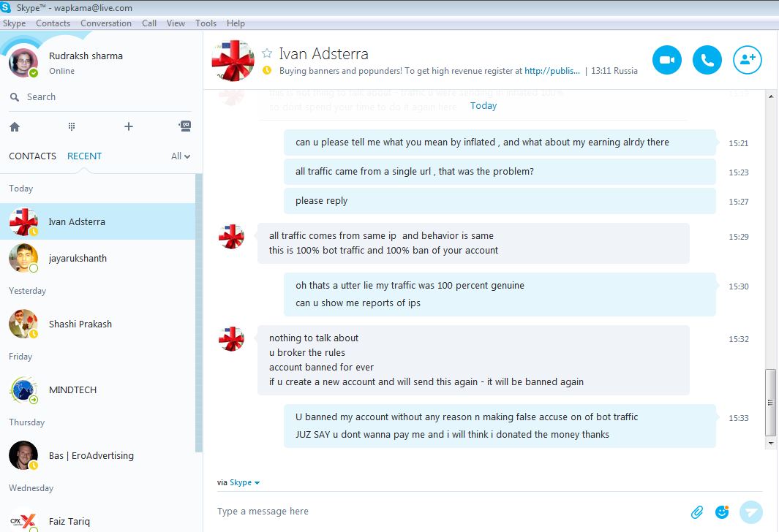This screenshot has height=532, width=779.
Task: Click the search magnifier icon
Action: [x=15, y=97]
